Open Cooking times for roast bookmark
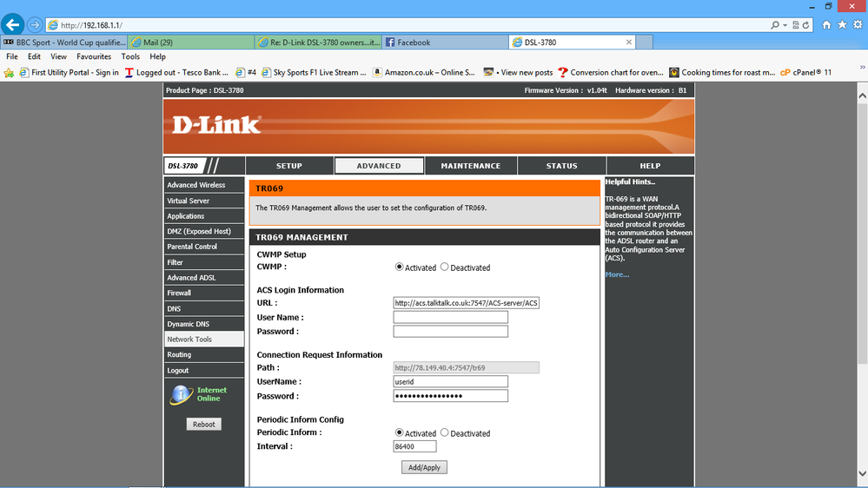 coord(722,72)
